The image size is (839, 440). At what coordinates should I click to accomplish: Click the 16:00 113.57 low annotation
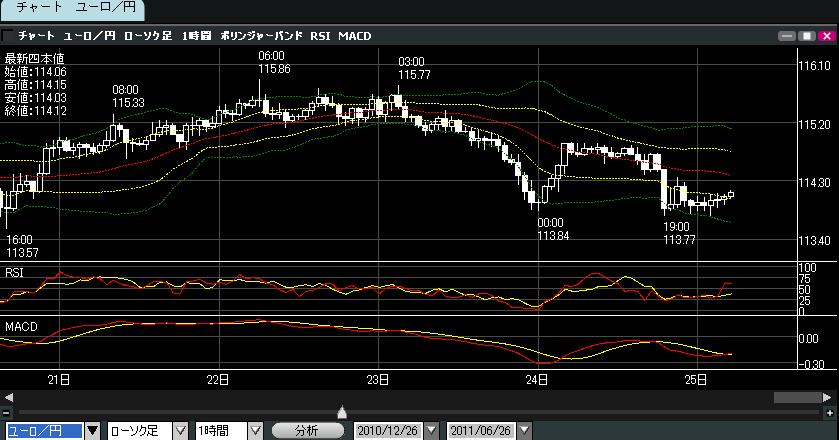click(x=22, y=246)
